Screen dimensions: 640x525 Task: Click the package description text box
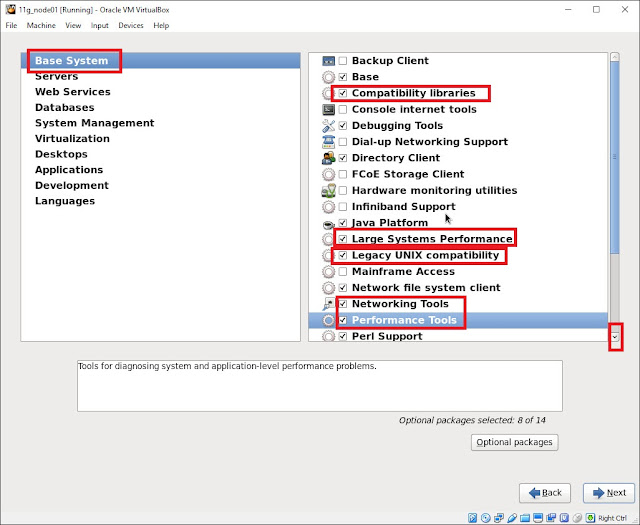320,386
